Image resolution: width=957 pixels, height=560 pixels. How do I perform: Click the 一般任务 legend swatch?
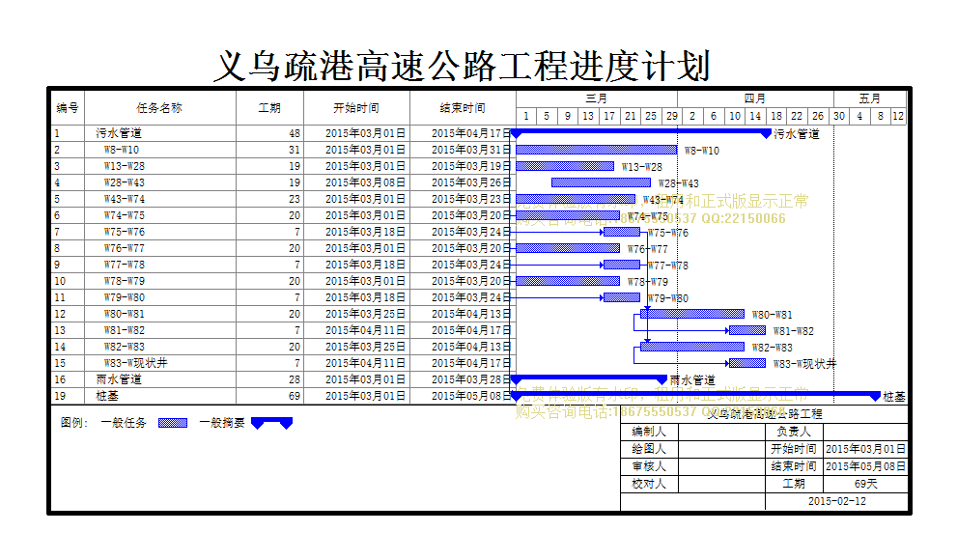click(173, 423)
